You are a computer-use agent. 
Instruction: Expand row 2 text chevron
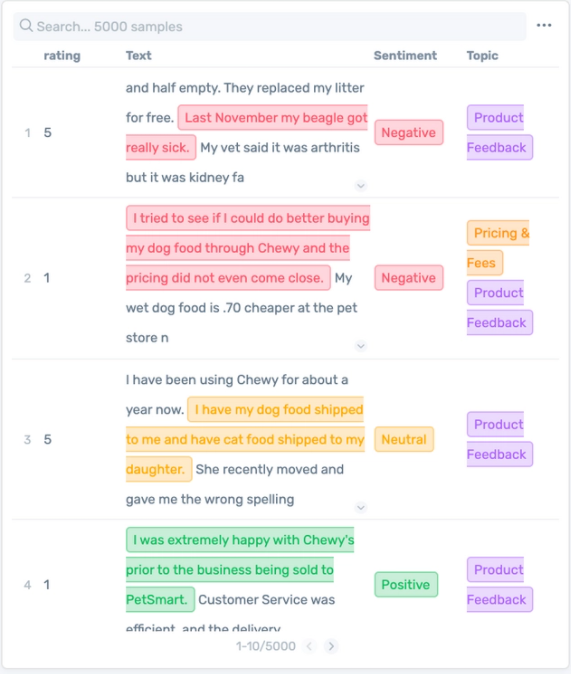click(361, 346)
